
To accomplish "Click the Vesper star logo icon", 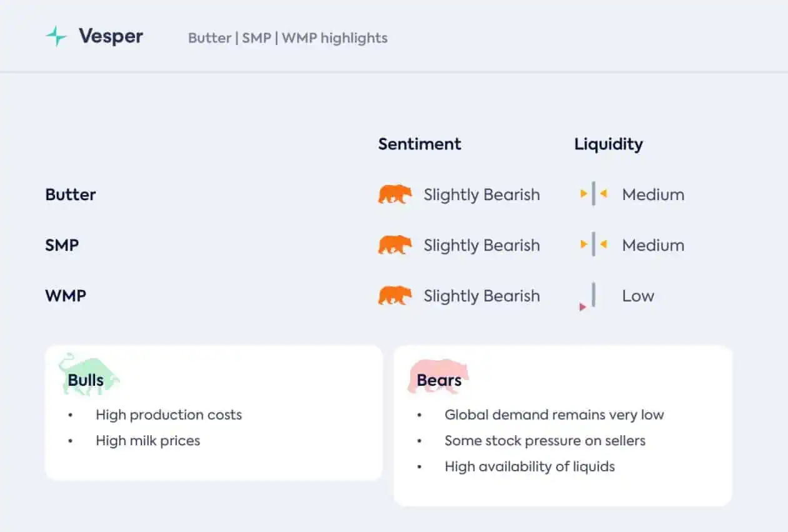I will [56, 36].
